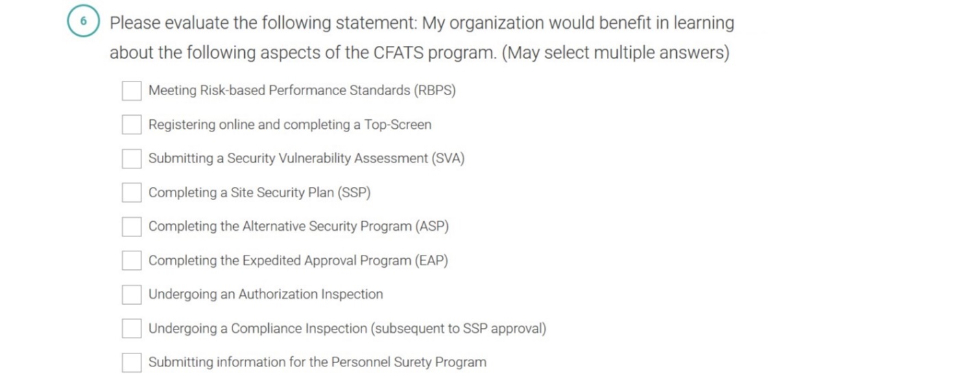
Task: Click the 'Submitting information for the Personnel Surety' label
Action: point(318,362)
